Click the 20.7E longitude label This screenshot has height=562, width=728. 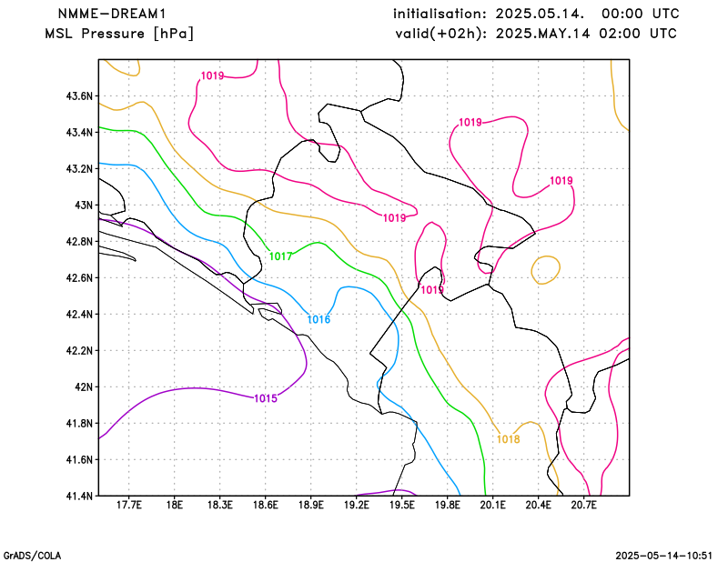coord(583,505)
